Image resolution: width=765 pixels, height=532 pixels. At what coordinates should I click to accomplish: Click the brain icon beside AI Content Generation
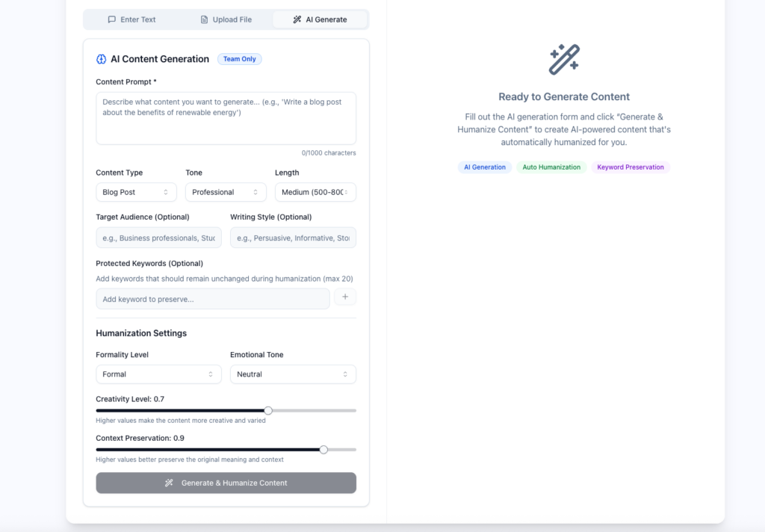(102, 59)
